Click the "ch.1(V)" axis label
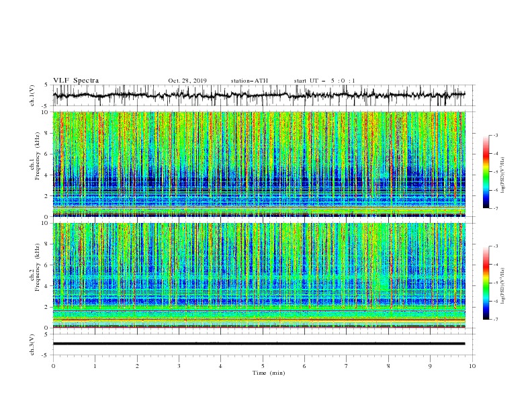Viewport: 532px width, 411px height. pyautogui.click(x=32, y=95)
